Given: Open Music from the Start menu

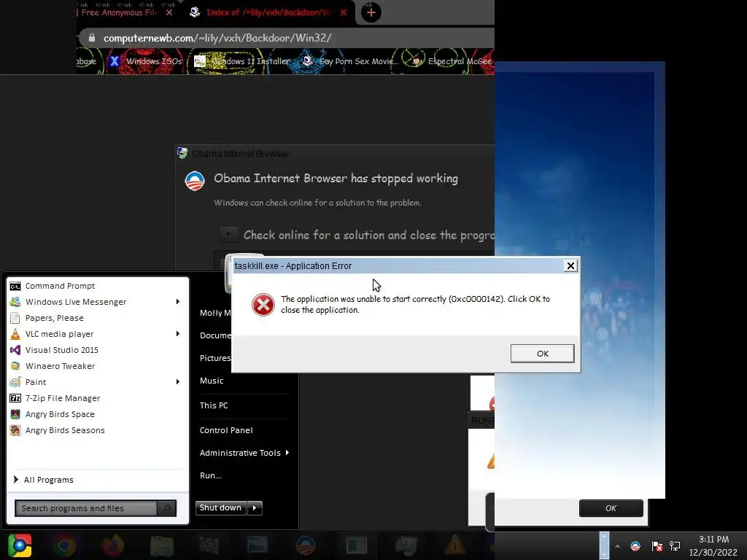Looking at the screenshot, I should 212,381.
